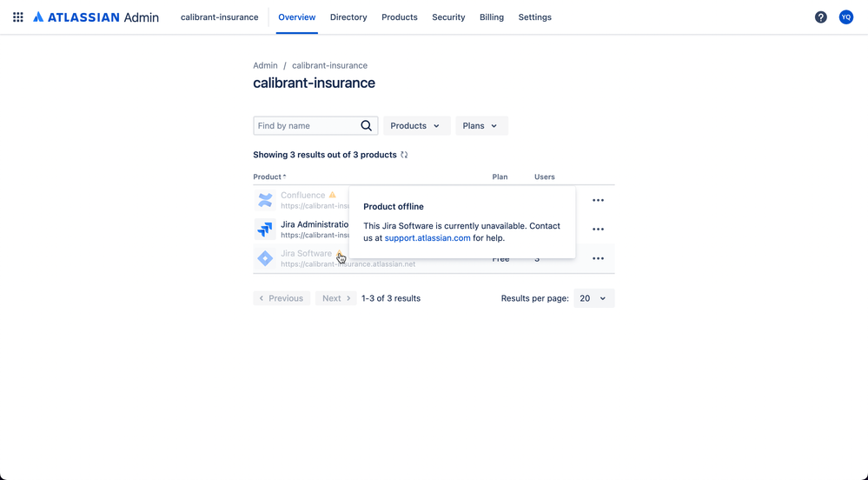This screenshot has height=480, width=868.
Task: Open the Results per page dropdown
Action: 594,298
